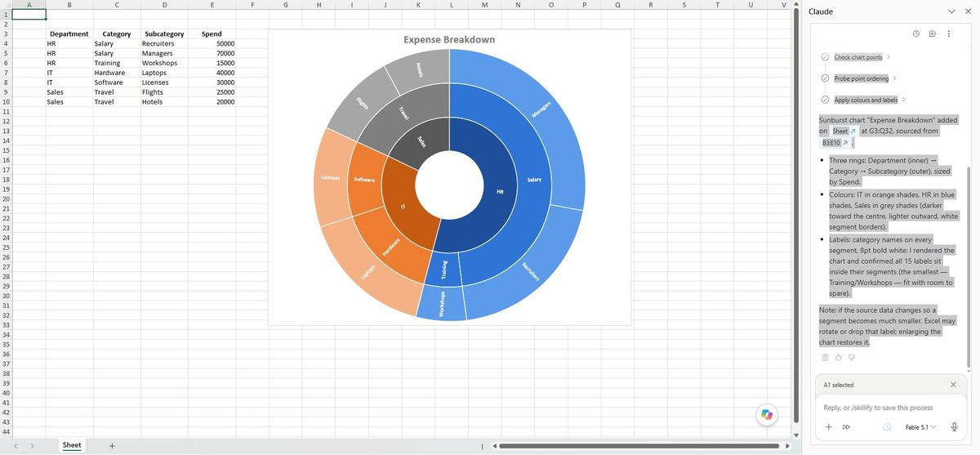Viewport: 980px width, 455px height.
Task: Select the cell with value 70000
Action: click(x=212, y=53)
